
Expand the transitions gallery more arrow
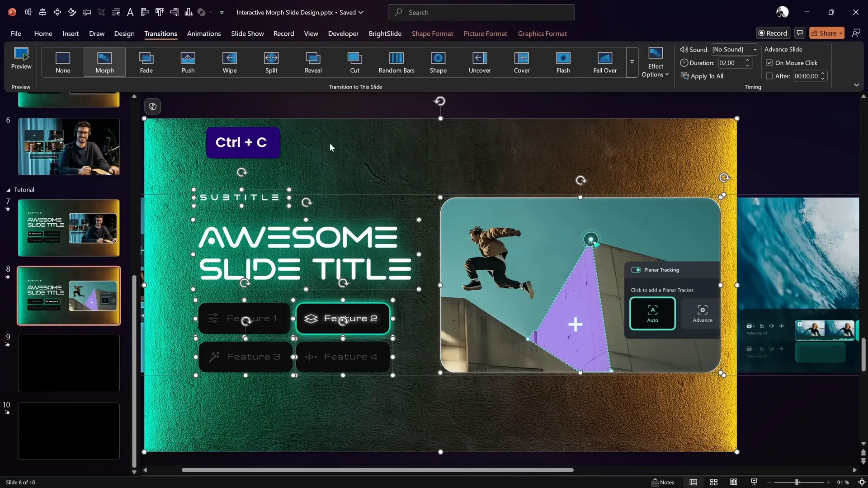632,62
